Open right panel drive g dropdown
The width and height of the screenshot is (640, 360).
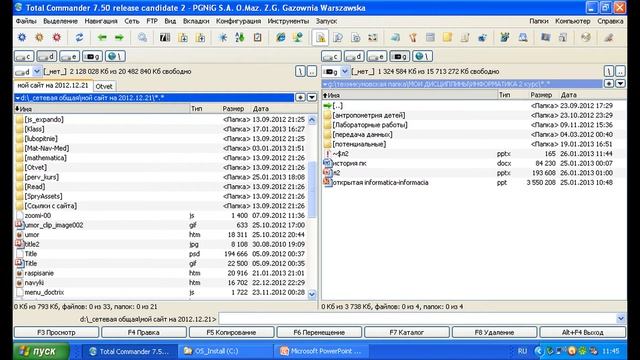coord(345,71)
